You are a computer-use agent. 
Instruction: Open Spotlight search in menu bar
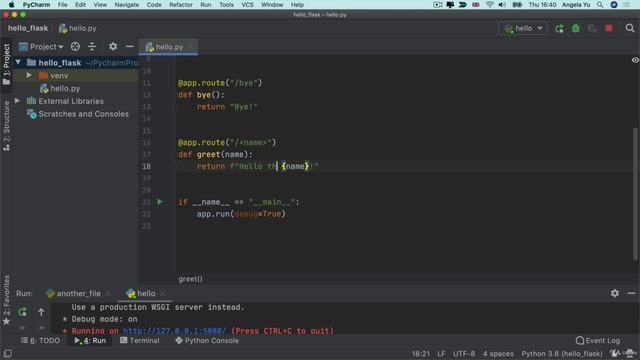(600, 5)
